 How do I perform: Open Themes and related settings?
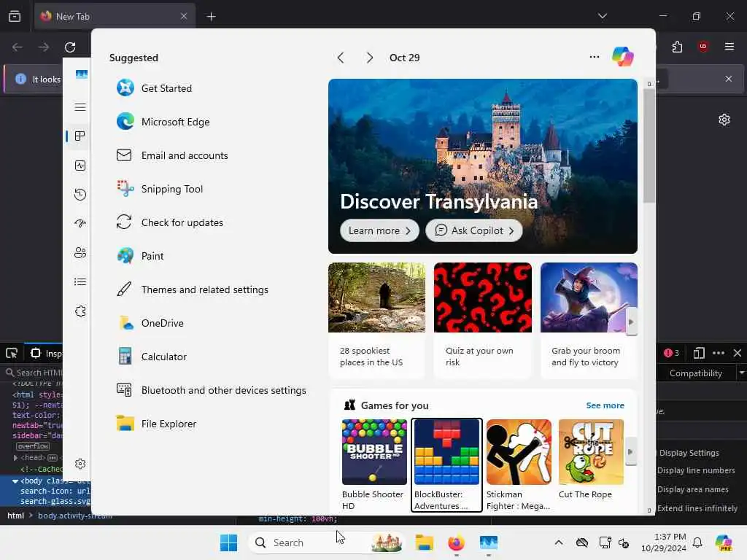[x=192, y=289]
